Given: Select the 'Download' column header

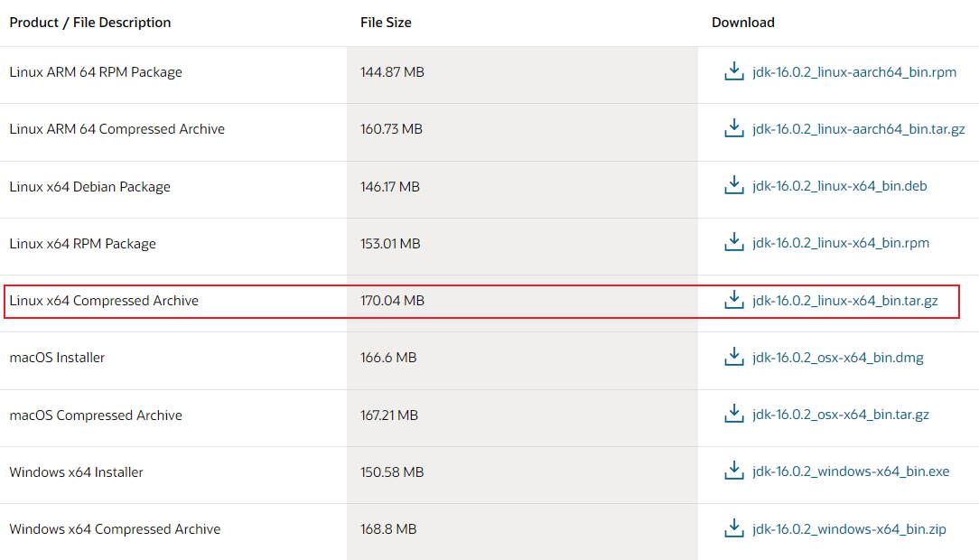Looking at the screenshot, I should pos(743,23).
